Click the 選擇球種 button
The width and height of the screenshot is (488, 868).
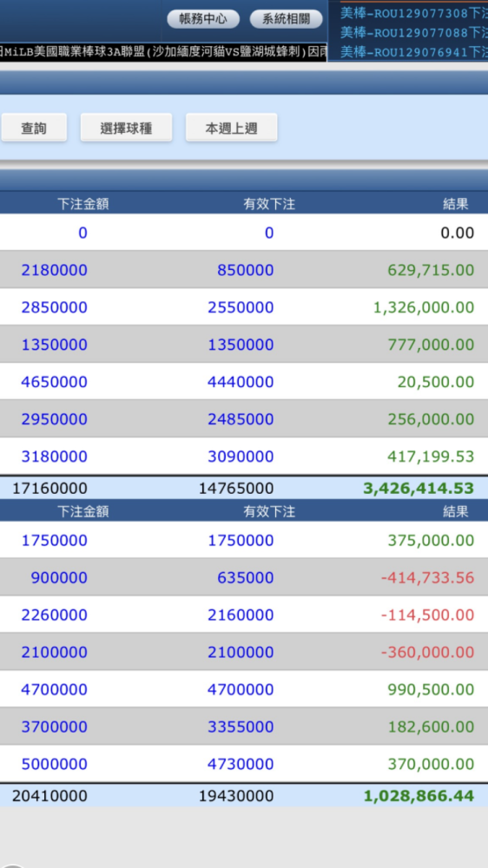pyautogui.click(x=126, y=128)
